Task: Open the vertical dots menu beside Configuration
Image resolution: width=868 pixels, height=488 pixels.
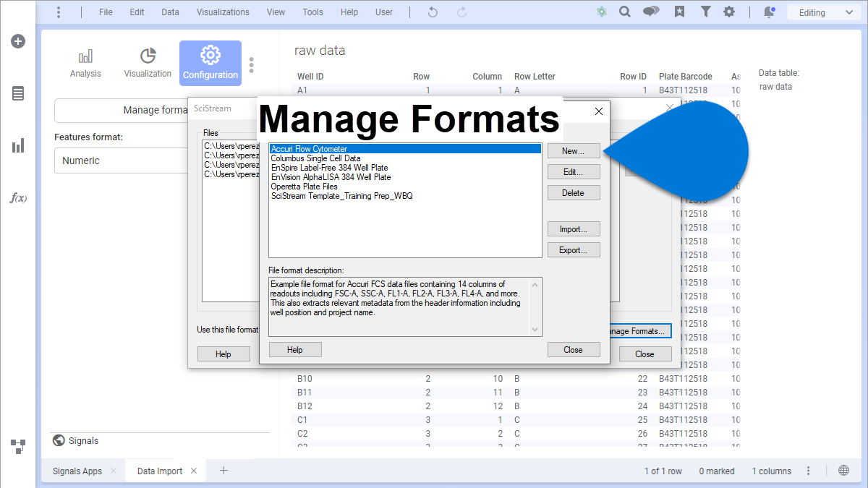Action: (251, 65)
